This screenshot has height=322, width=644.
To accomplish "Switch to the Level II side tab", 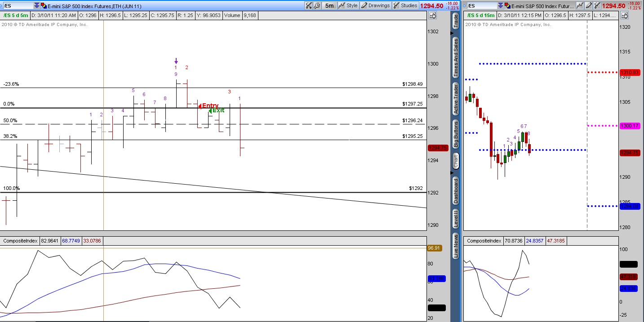I will click(456, 218).
